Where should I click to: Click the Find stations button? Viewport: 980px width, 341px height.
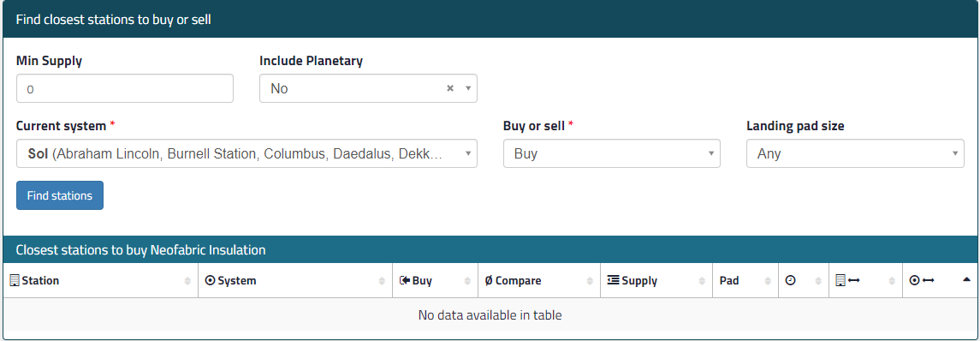60,196
